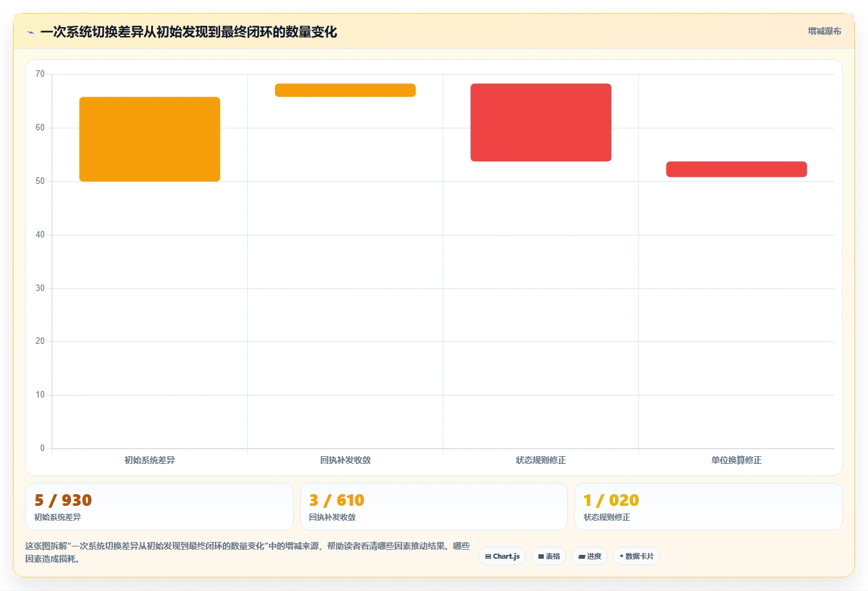Click the chart title 一次系统切换差异 heading
The width and height of the screenshot is (868, 591).
coord(188,32)
